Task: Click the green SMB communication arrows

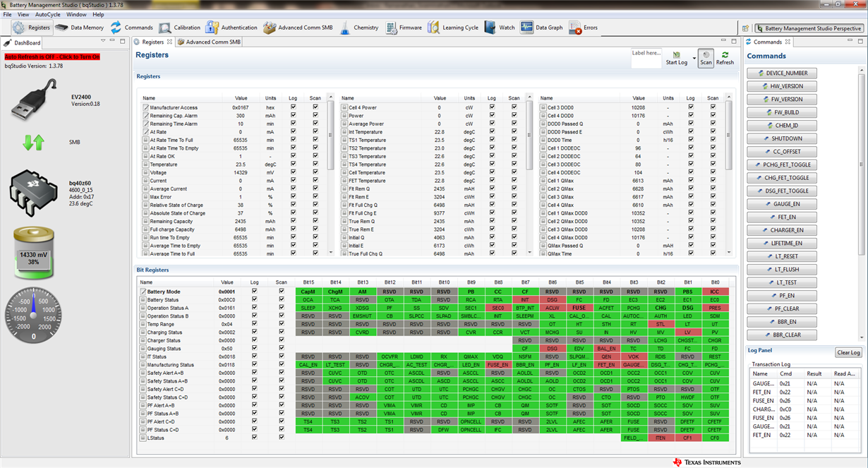Action: pos(34,142)
